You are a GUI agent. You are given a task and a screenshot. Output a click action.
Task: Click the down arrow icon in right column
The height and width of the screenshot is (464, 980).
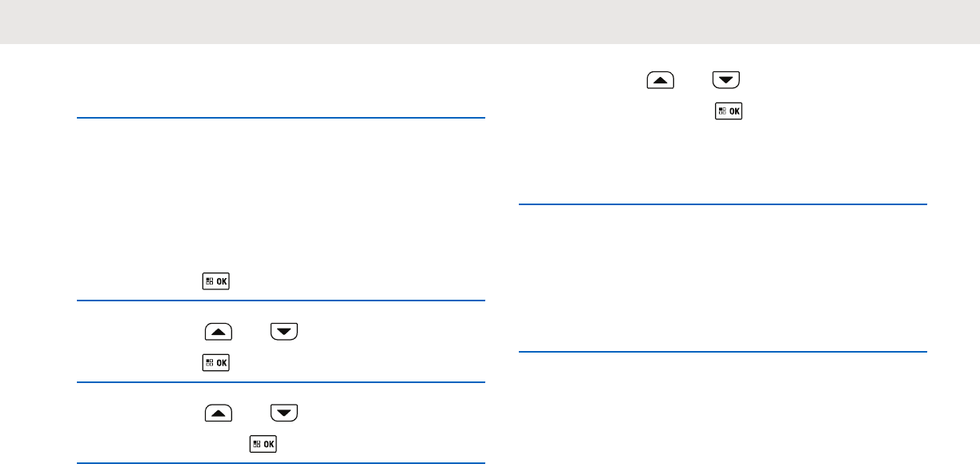tap(727, 81)
